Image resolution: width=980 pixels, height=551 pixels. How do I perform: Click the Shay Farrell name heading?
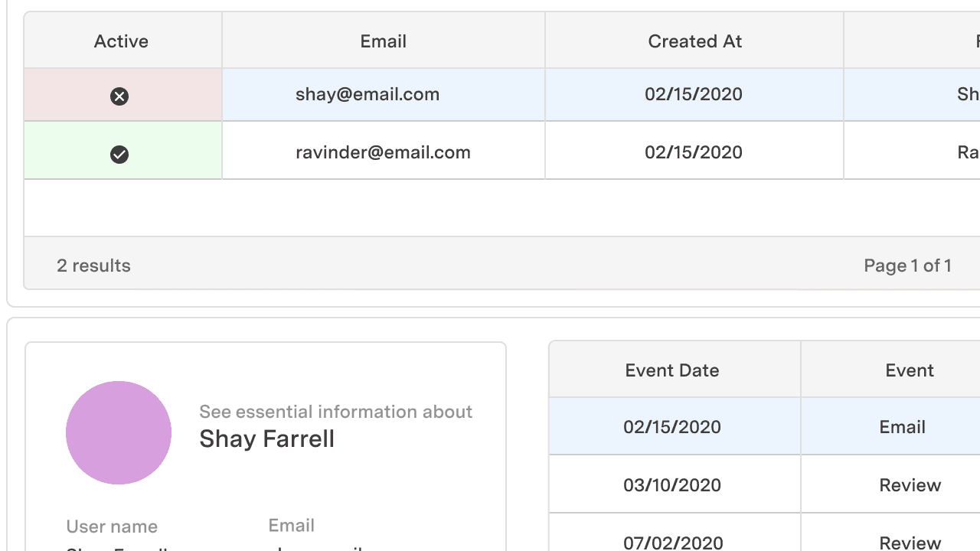coord(266,439)
